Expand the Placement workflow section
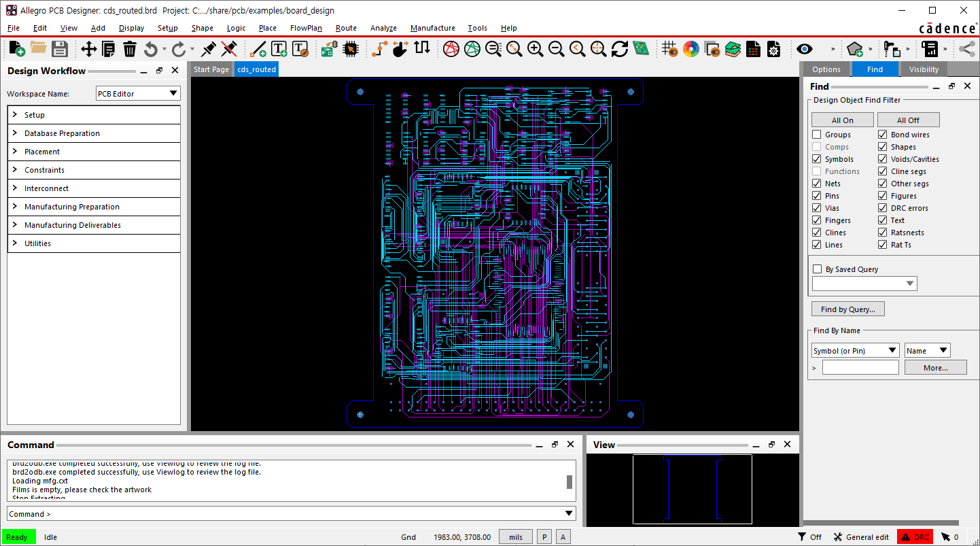 click(x=94, y=152)
